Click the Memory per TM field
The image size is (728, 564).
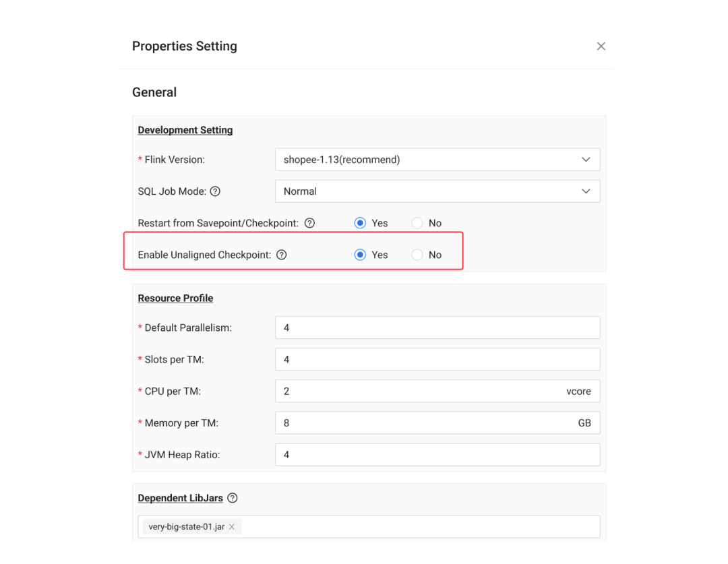coord(418,422)
